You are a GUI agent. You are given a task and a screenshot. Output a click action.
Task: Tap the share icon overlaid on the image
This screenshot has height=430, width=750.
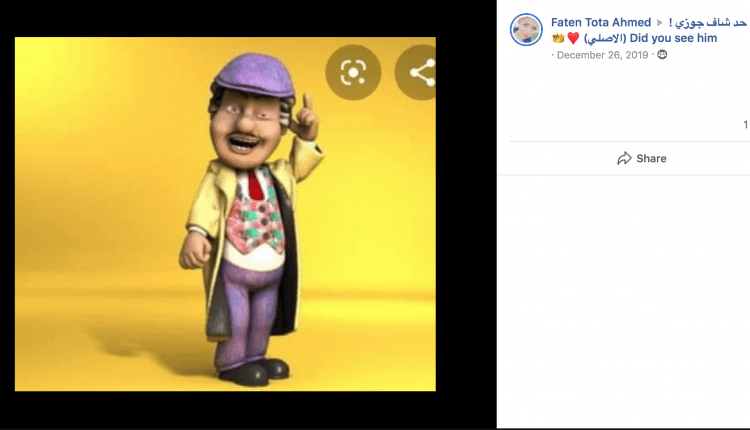pyautogui.click(x=420, y=72)
